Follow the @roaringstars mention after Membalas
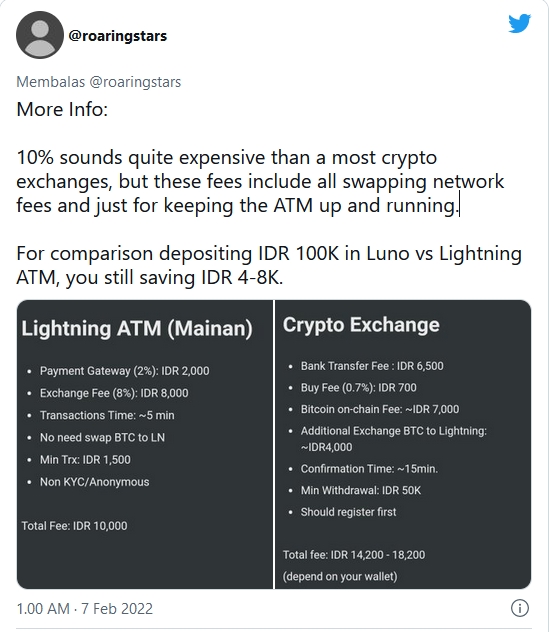This screenshot has width=549, height=632. click(x=135, y=82)
